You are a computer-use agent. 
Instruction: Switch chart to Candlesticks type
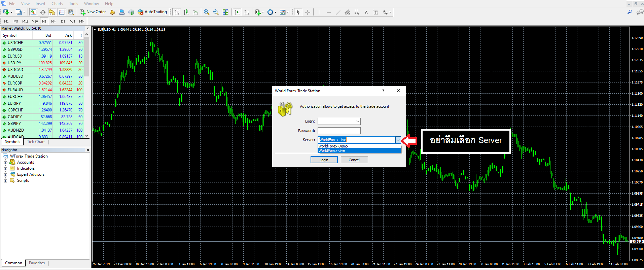[186, 12]
